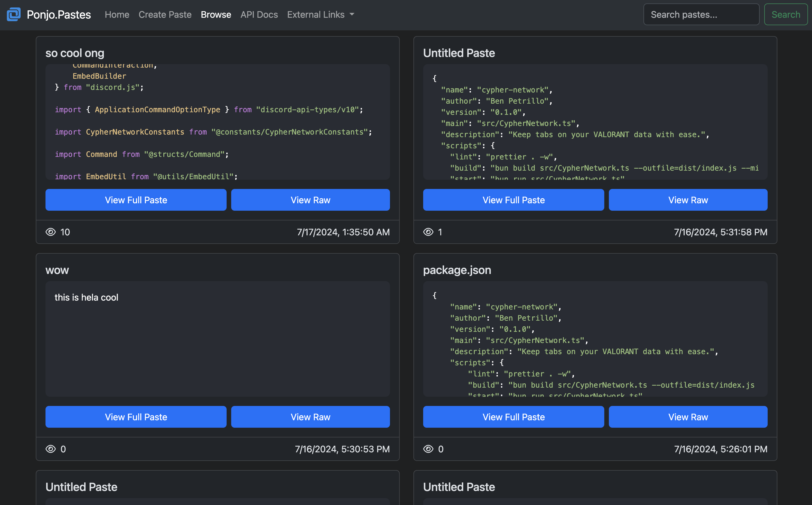Open the API Docs navigation tab
The height and width of the screenshot is (505, 812).
coord(259,15)
